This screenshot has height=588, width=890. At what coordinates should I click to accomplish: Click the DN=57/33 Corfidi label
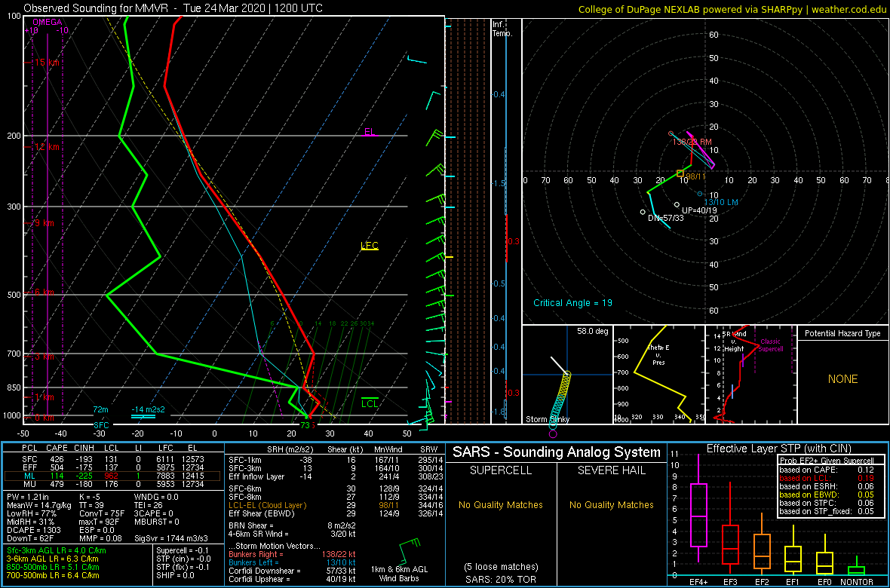coord(667,218)
